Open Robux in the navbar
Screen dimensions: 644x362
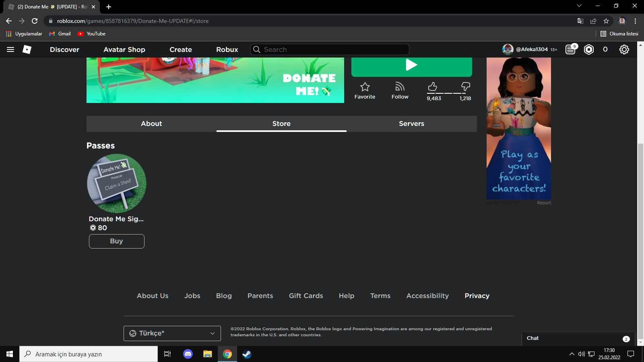coord(227,49)
